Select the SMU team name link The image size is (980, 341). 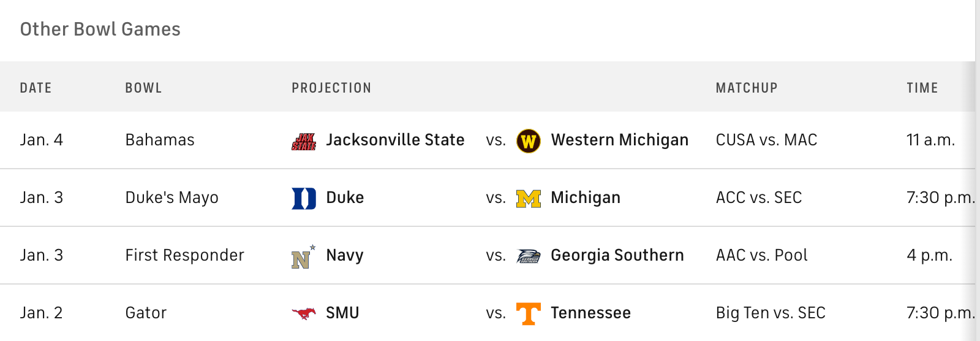pos(342,313)
